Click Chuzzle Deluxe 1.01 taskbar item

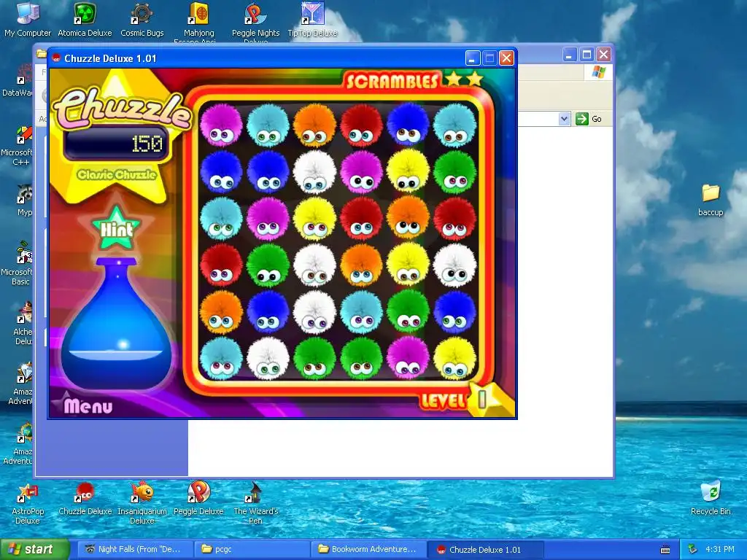tap(485, 549)
